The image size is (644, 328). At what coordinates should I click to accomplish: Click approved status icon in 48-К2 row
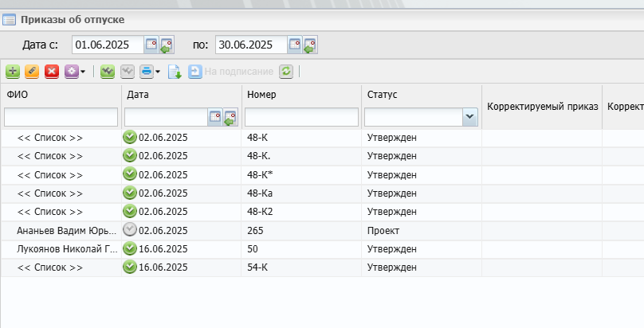click(x=130, y=211)
